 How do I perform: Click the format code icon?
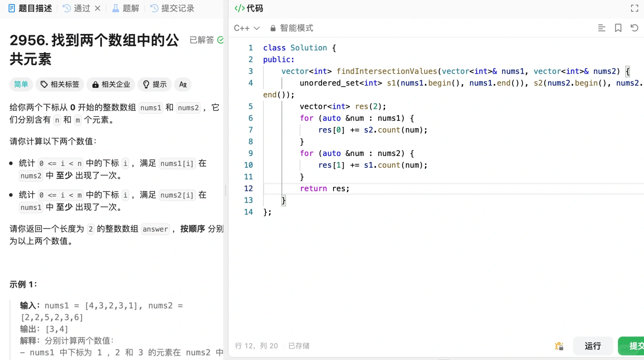point(601,28)
